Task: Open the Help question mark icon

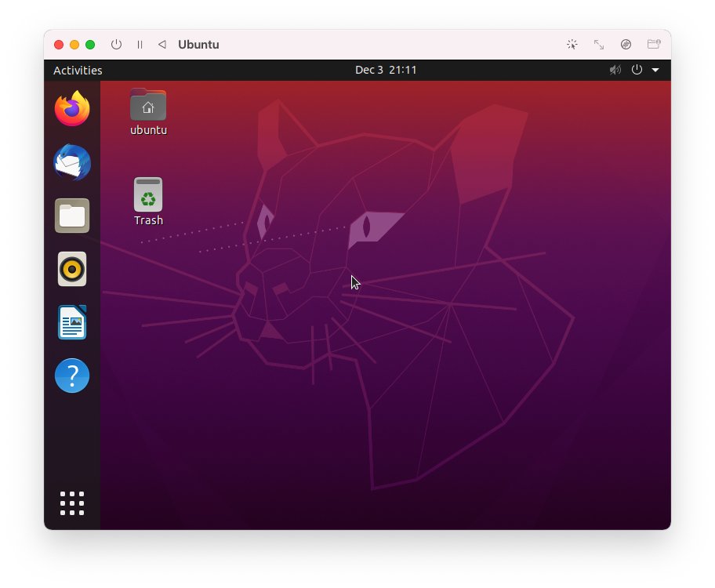Action: [72, 376]
